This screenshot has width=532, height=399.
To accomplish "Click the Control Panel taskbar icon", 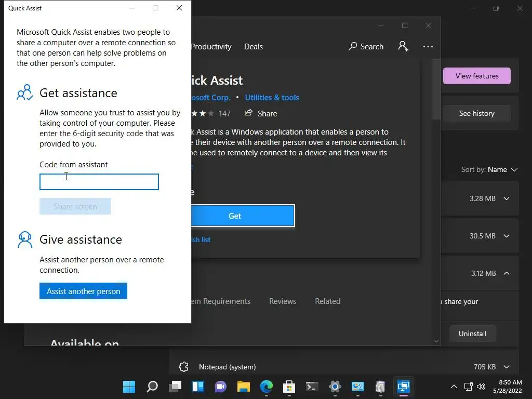I will pos(357,387).
